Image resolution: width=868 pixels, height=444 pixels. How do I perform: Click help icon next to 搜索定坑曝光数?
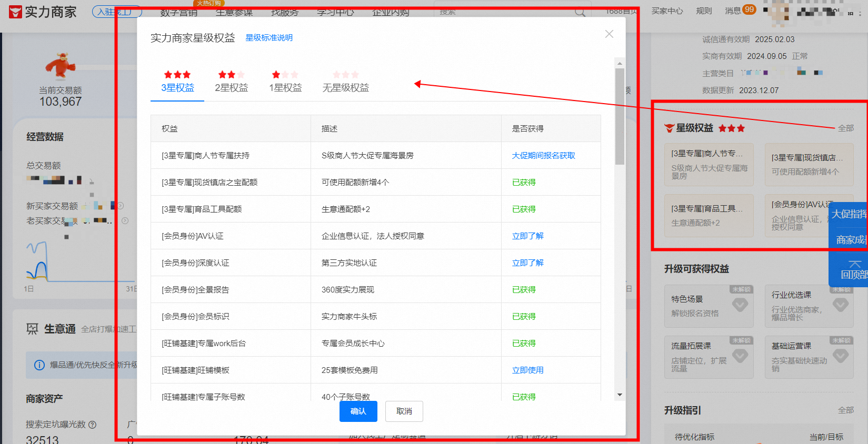pyautogui.click(x=93, y=425)
